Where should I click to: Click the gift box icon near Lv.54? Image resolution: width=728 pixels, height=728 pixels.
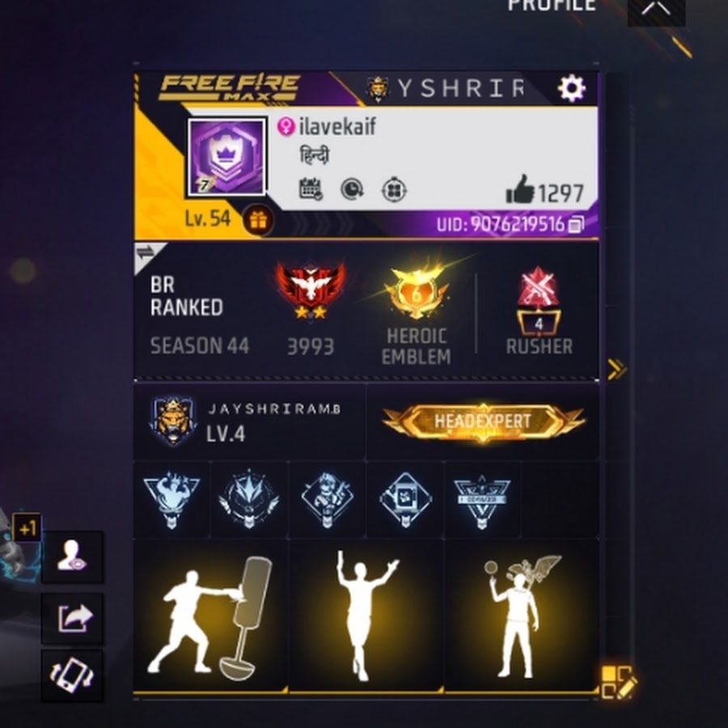pos(258,220)
